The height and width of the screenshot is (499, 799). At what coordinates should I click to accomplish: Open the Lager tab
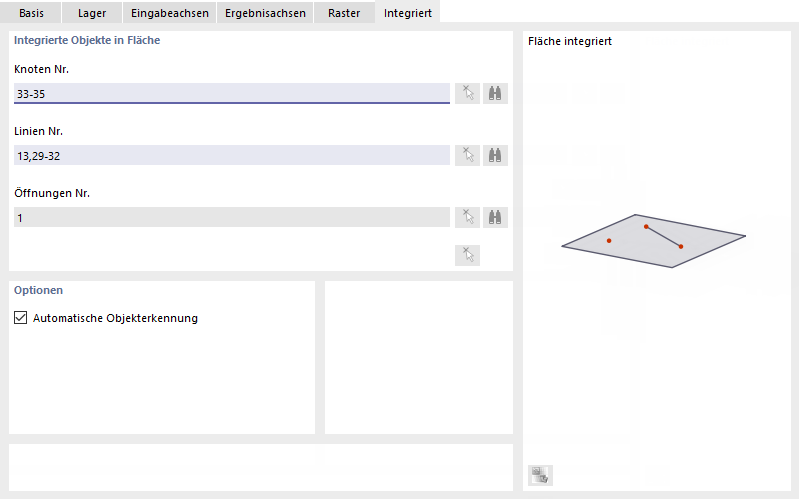click(x=92, y=13)
